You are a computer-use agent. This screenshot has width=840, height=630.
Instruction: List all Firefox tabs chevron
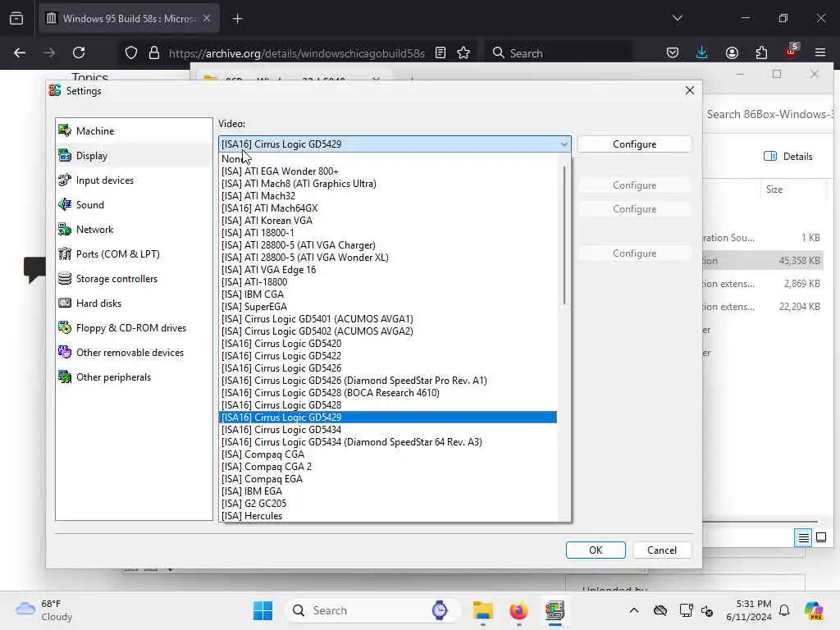tap(677, 18)
